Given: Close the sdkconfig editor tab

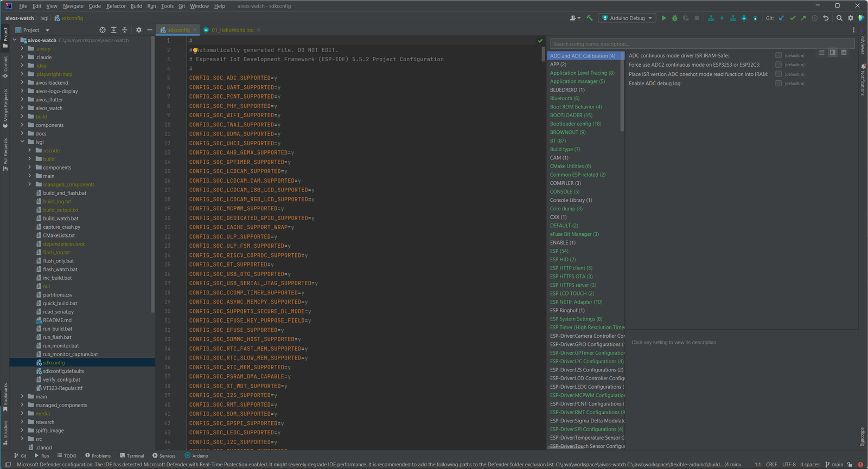Looking at the screenshot, I should (x=195, y=30).
